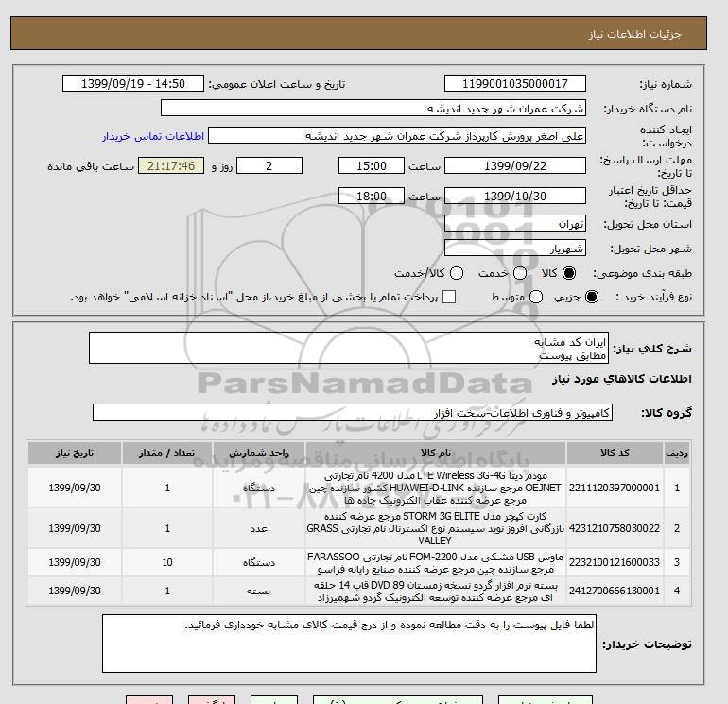This screenshot has height=704, width=728.
Task: Click need date 1399/09/30 in row 1
Action: 75,488
